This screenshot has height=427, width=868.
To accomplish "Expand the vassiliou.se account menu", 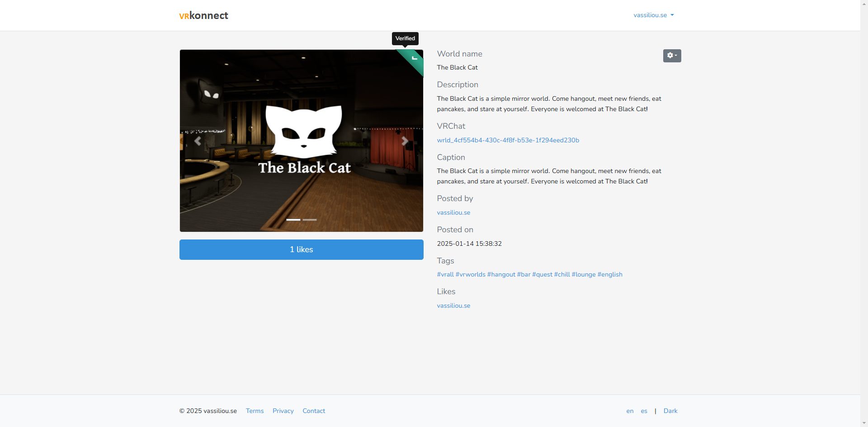I will [x=653, y=15].
